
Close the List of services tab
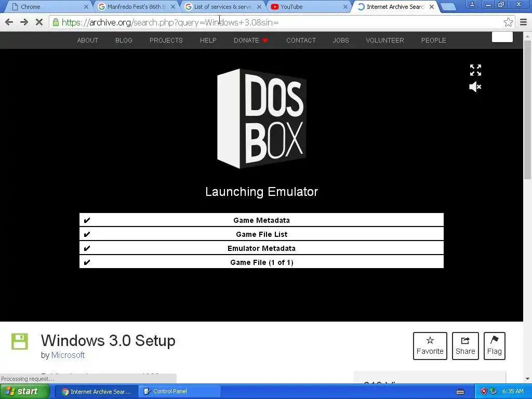[259, 7]
